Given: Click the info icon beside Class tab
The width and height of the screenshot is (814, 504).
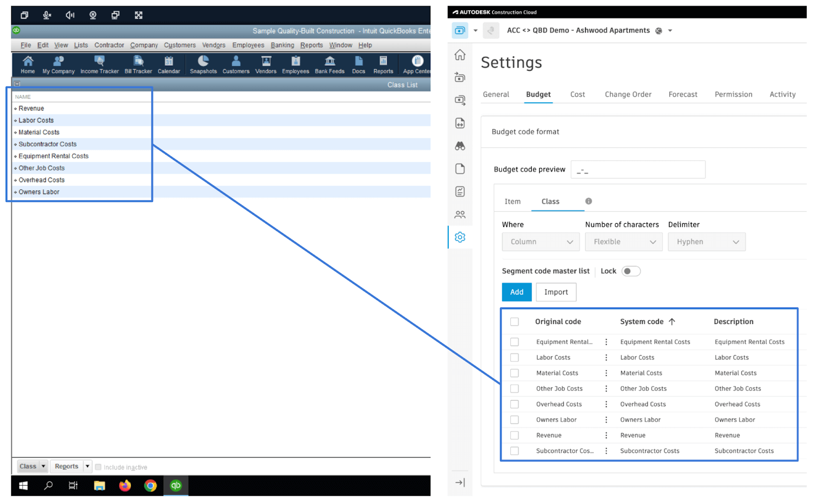Looking at the screenshot, I should tap(589, 201).
